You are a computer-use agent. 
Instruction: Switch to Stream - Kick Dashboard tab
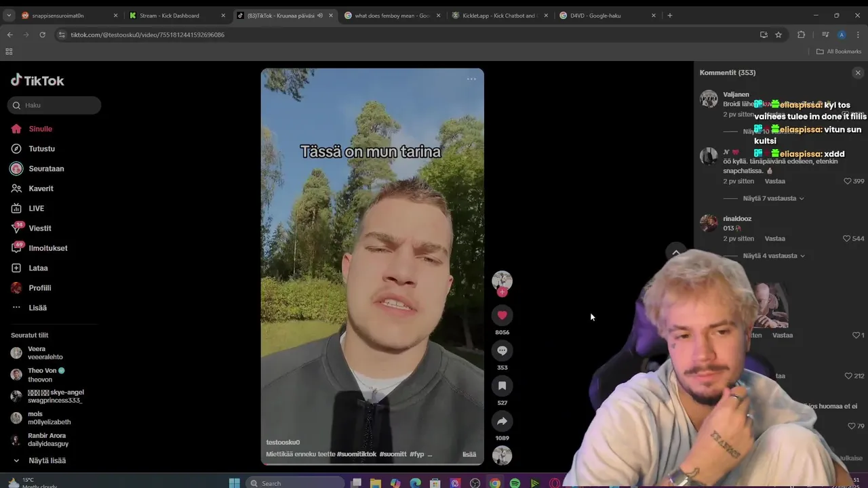pos(178,16)
